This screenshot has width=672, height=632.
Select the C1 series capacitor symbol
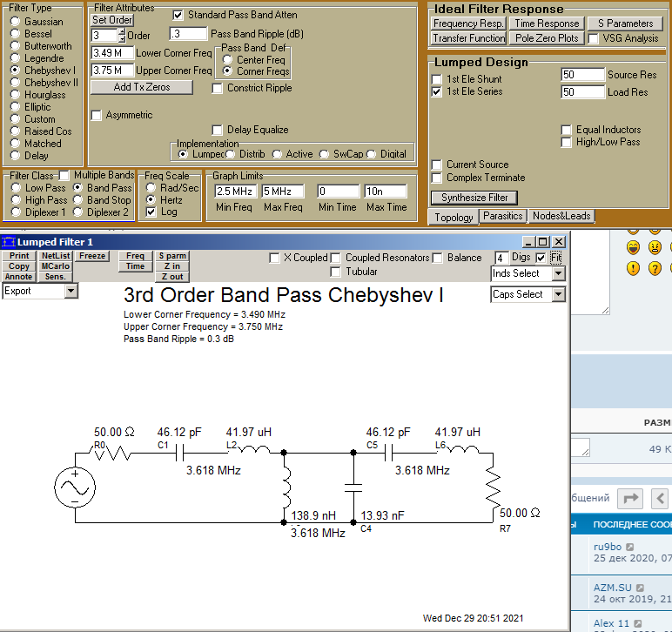178,453
